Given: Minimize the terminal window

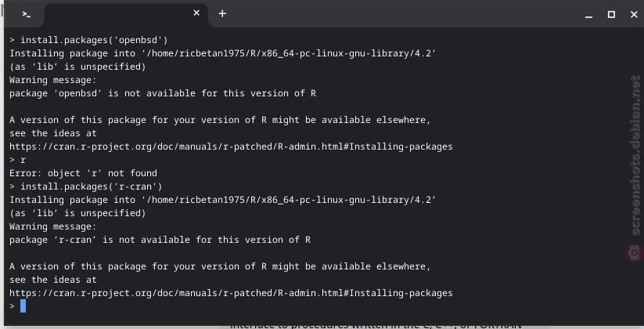Looking at the screenshot, I should (x=588, y=15).
